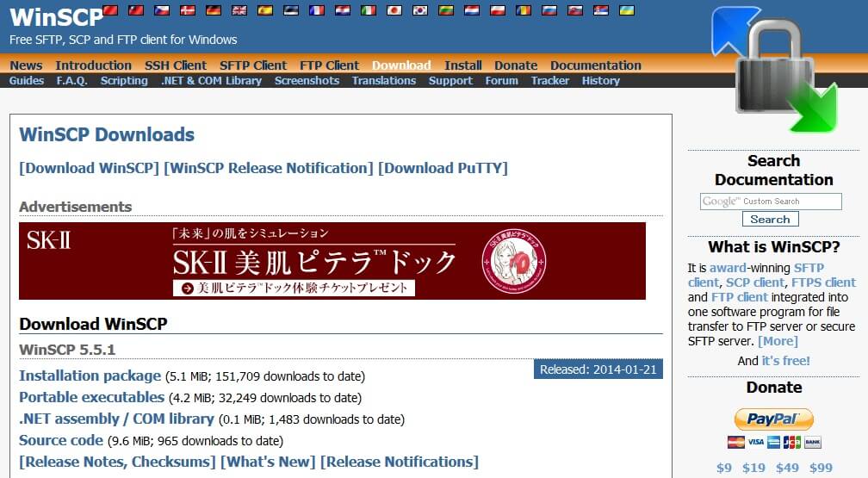
Task: Open the Tracker menu item
Action: point(549,80)
